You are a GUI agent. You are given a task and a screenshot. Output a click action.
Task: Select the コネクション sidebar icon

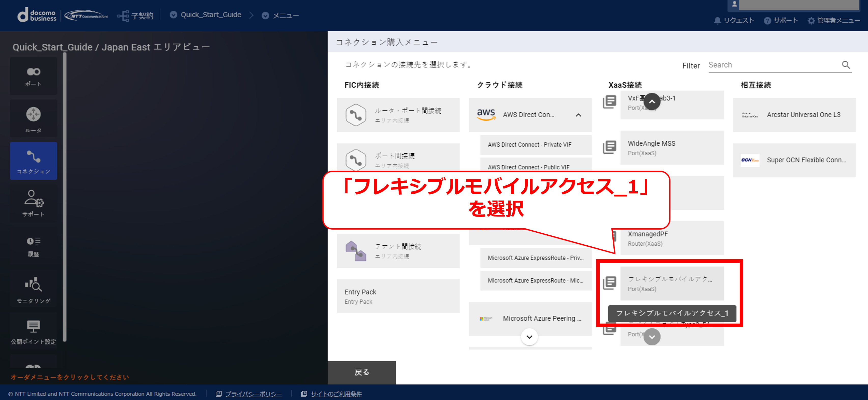click(x=33, y=161)
